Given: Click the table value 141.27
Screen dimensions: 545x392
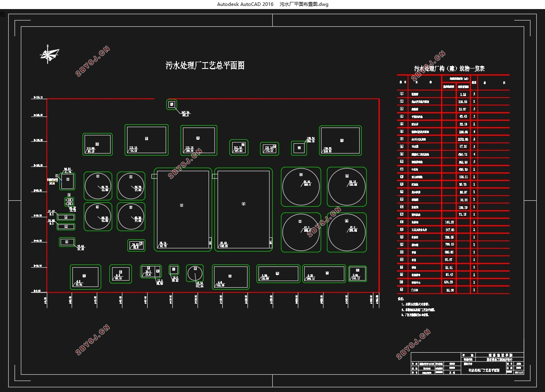Looking at the screenshot, I should click(449, 222).
